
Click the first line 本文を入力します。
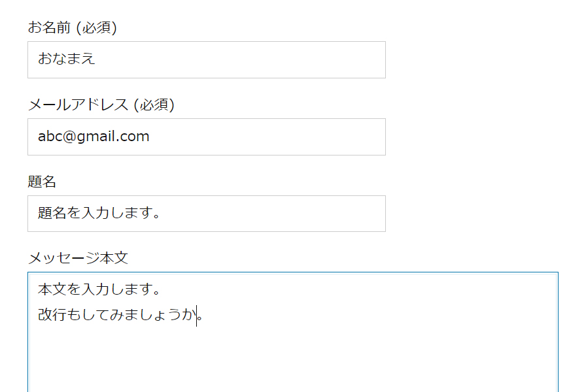[x=99, y=289]
